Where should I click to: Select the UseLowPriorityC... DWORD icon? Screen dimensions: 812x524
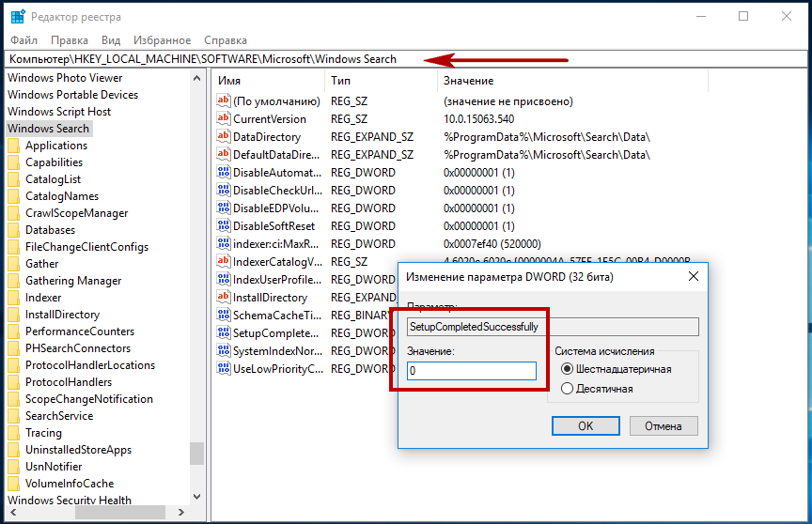click(224, 369)
